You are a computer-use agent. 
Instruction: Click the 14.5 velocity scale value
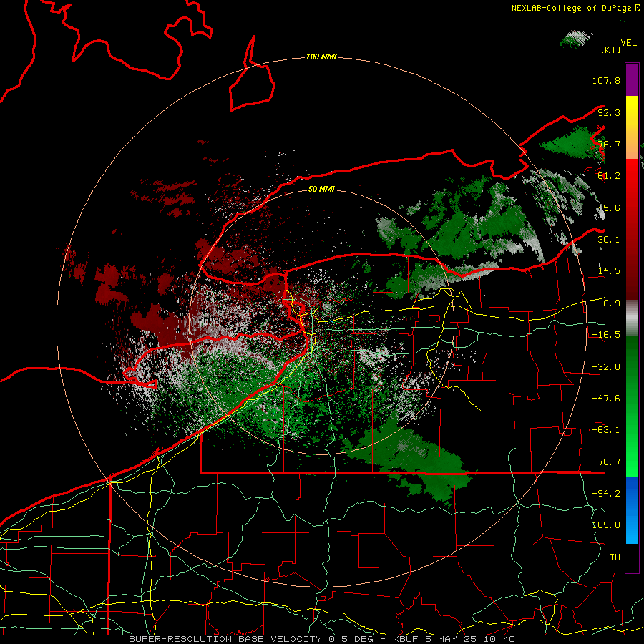609,271
